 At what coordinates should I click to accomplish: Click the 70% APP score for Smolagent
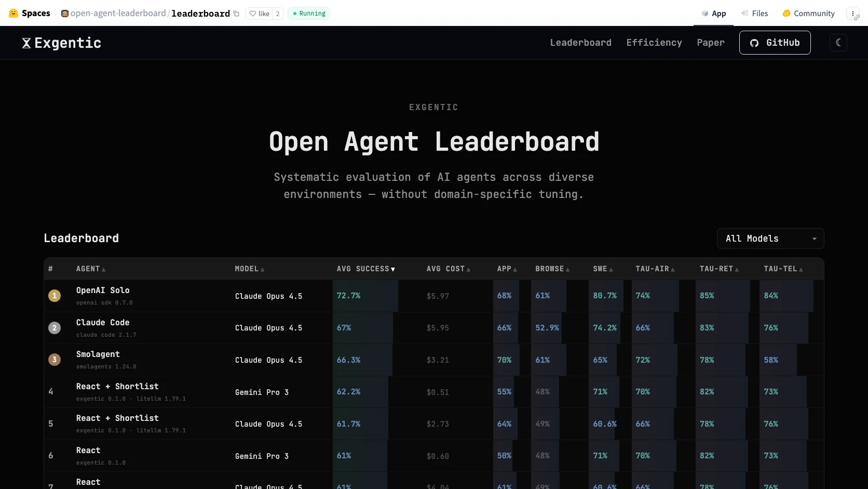click(x=504, y=360)
